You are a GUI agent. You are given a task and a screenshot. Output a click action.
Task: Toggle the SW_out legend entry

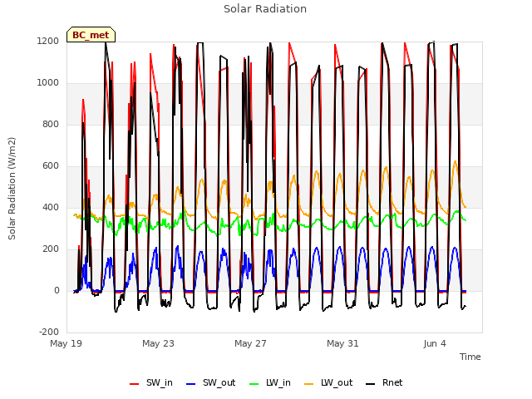pos(210,382)
